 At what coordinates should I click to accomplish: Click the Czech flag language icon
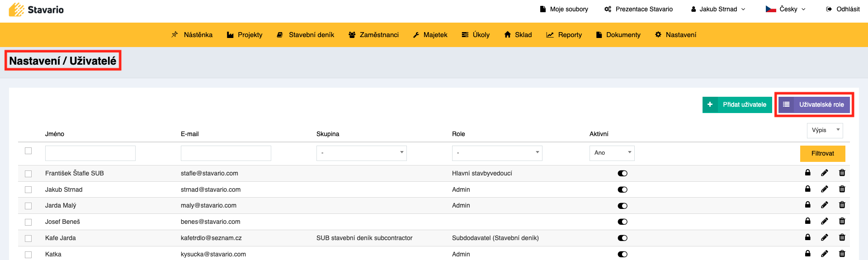771,9
